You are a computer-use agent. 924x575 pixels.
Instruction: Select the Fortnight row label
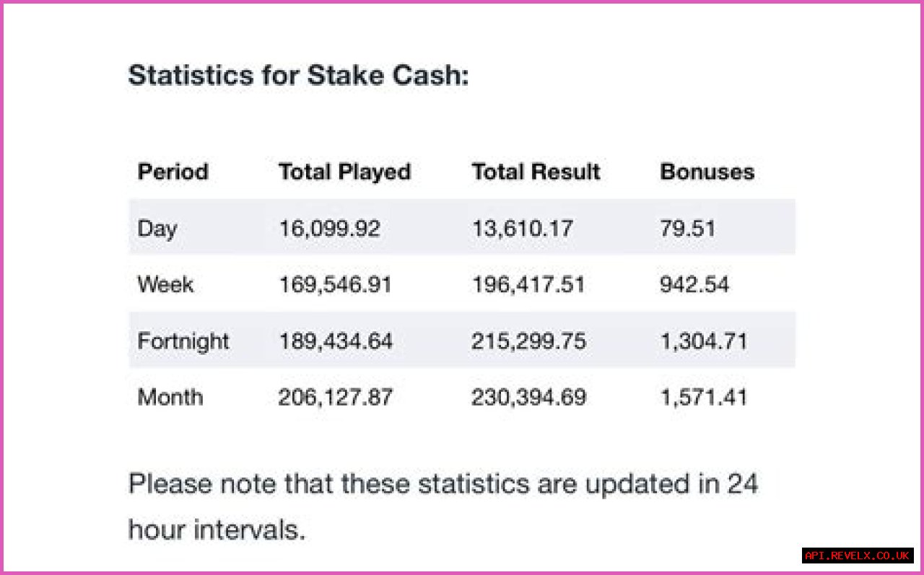tap(183, 341)
